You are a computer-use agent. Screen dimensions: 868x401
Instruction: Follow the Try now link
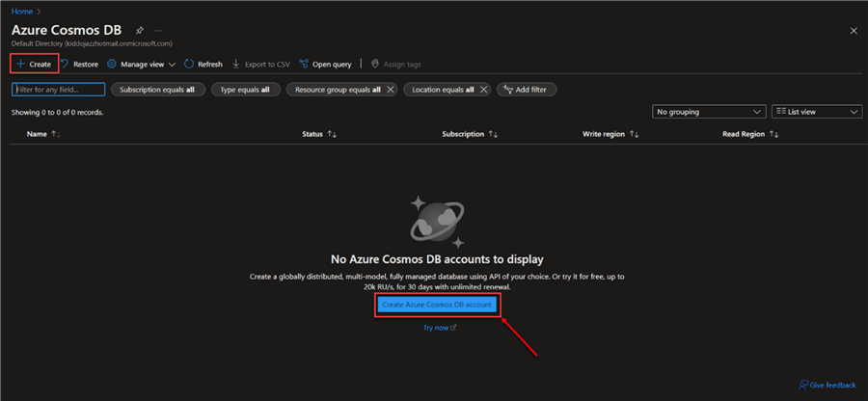coord(440,328)
